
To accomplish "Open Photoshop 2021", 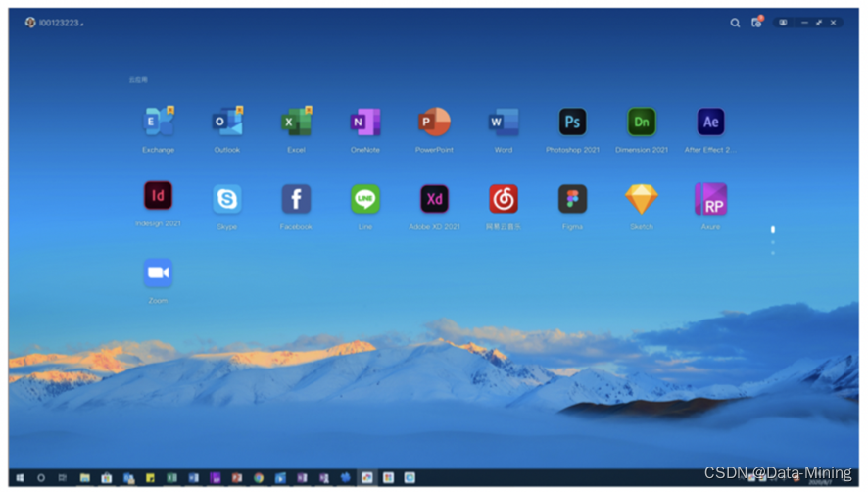I will [x=572, y=122].
